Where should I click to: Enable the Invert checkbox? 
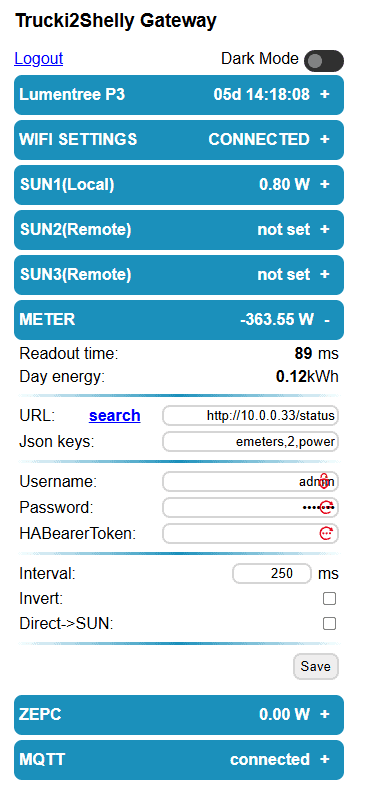329,599
